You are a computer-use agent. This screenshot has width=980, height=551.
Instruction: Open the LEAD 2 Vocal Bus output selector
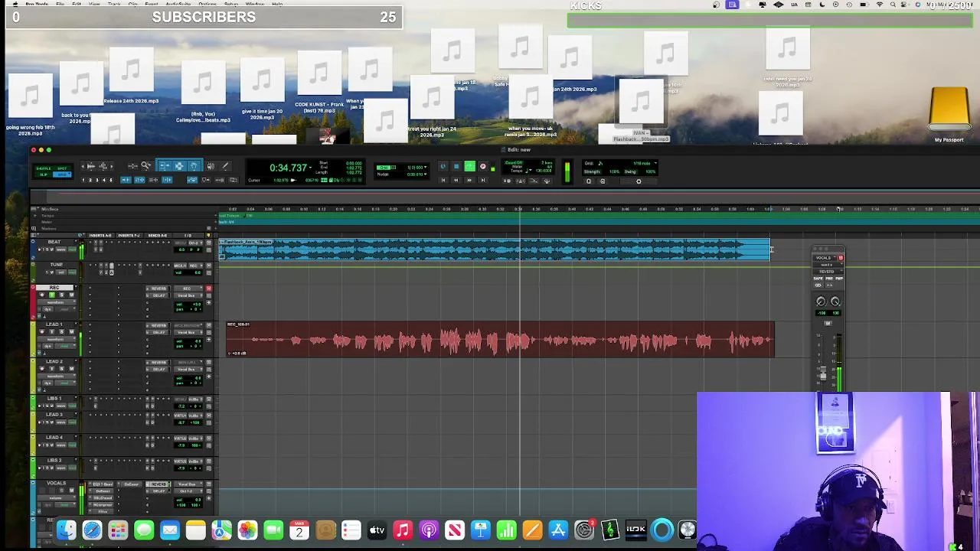[x=188, y=370]
